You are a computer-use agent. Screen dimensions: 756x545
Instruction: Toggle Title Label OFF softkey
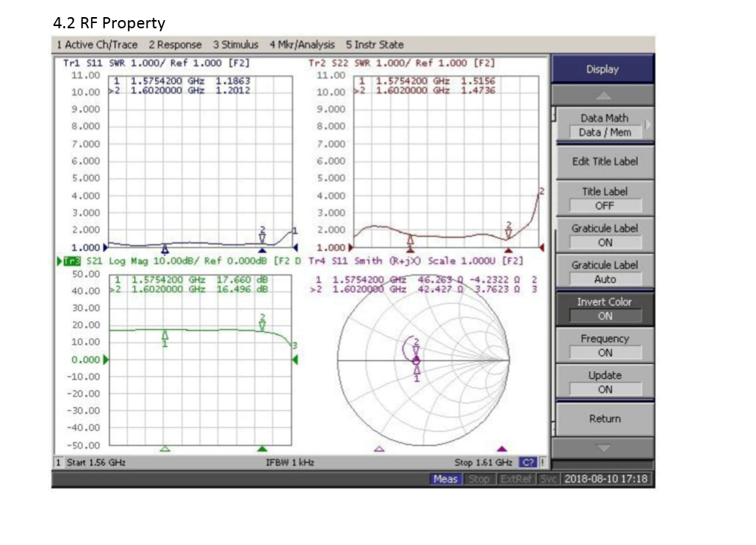pos(605,198)
